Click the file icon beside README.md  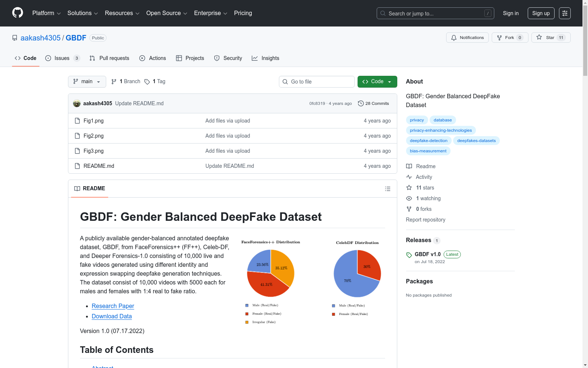(77, 166)
